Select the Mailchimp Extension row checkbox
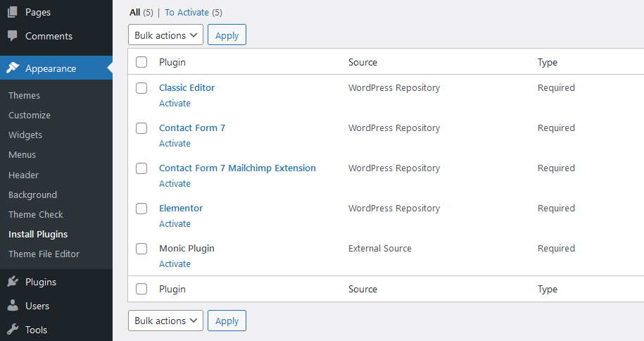The width and height of the screenshot is (644, 341). (x=141, y=168)
